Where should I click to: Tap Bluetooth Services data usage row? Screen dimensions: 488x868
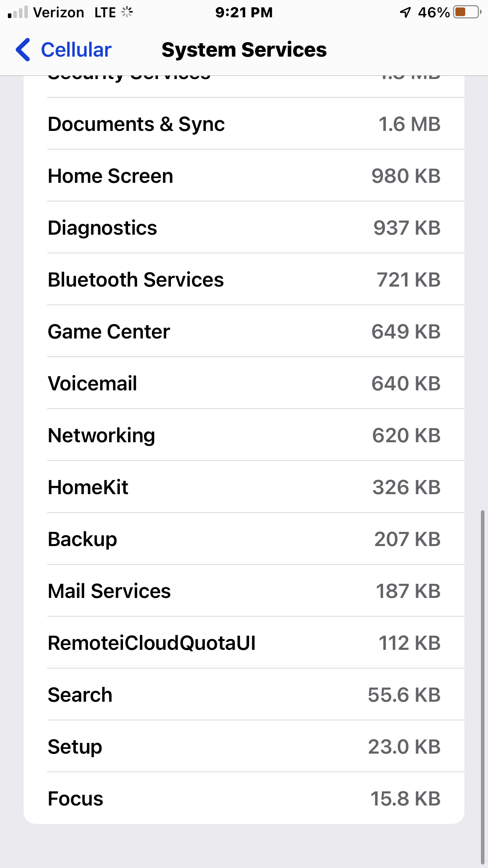click(x=244, y=280)
